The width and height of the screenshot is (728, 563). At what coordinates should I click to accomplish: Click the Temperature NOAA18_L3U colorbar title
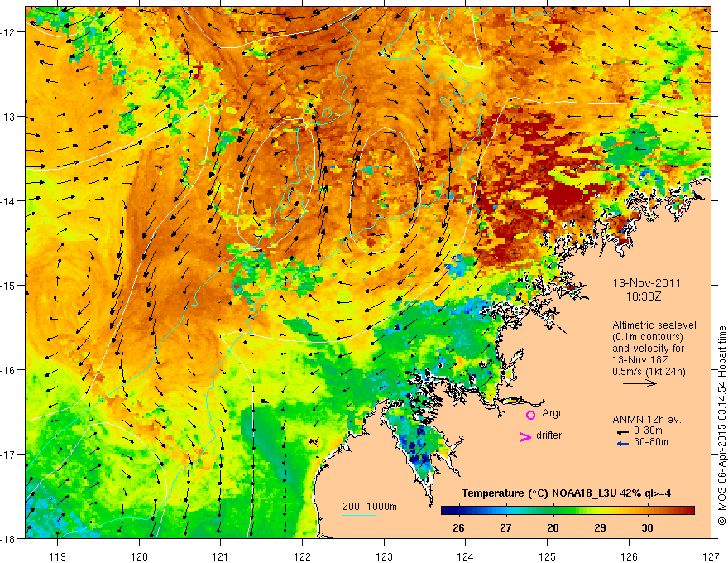[566, 493]
